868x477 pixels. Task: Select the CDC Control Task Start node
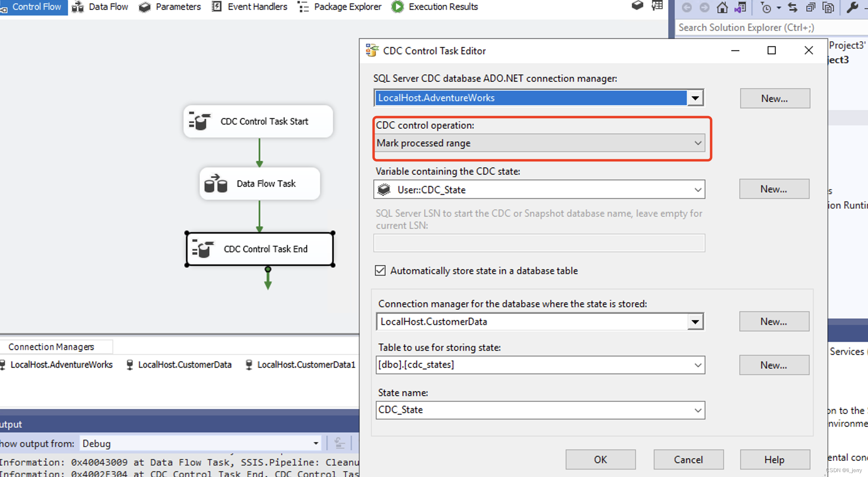pos(258,121)
